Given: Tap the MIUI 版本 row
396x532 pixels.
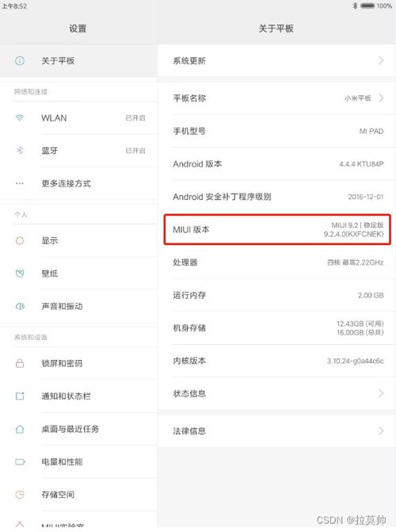Looking at the screenshot, I should point(277,229).
